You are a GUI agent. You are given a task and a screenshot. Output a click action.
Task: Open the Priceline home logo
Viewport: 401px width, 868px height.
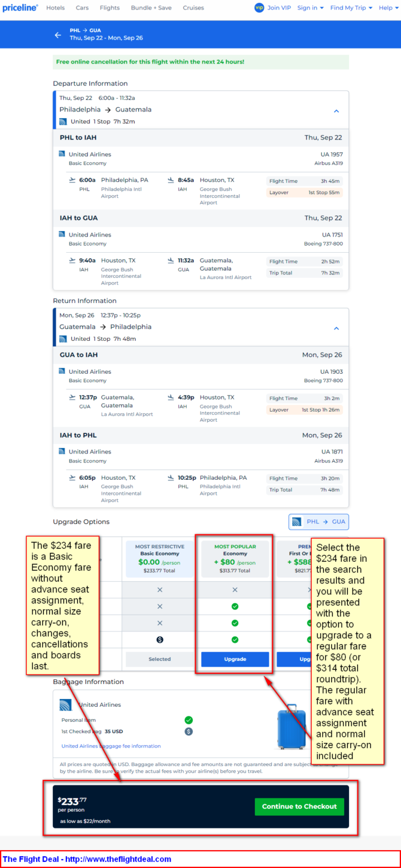tap(20, 8)
